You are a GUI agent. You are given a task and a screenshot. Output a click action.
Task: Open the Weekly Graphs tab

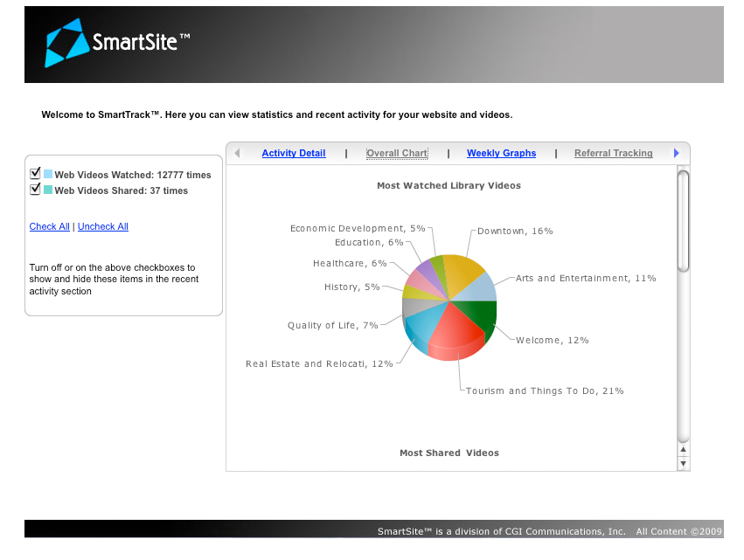pyautogui.click(x=502, y=153)
